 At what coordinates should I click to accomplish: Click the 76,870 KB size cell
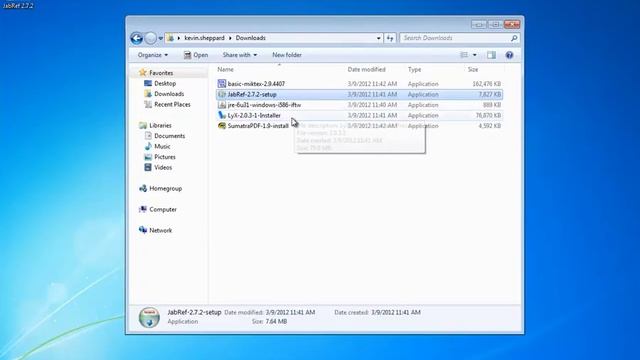(488, 116)
